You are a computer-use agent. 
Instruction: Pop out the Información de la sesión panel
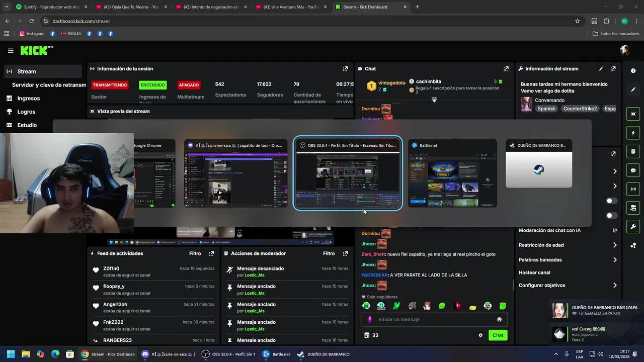(x=345, y=69)
